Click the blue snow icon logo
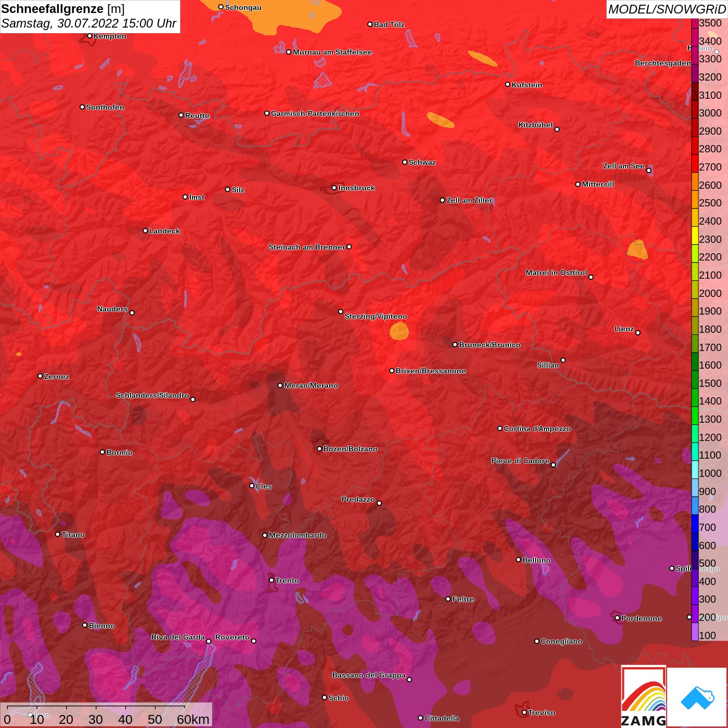 point(697,697)
